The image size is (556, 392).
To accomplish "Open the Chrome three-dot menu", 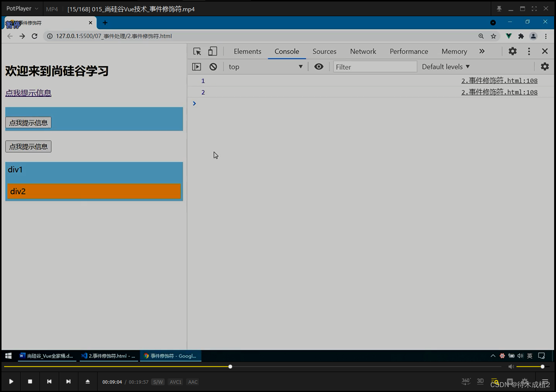I will pos(546,36).
